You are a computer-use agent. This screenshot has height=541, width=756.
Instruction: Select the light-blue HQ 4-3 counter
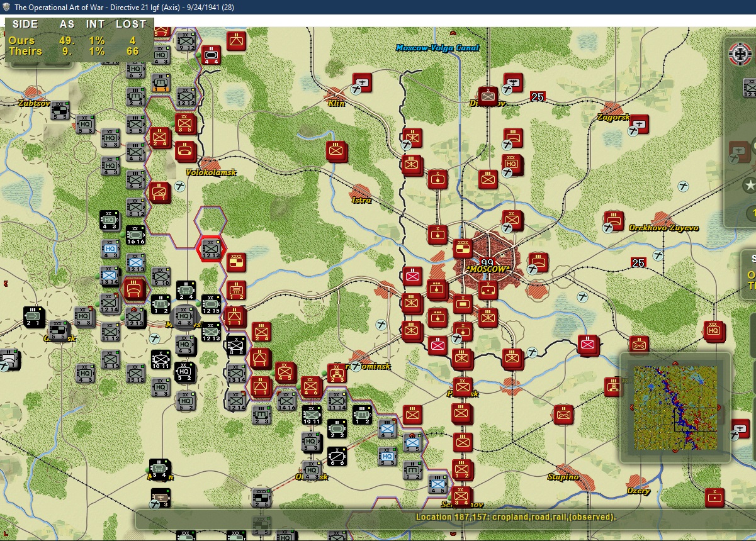pyautogui.click(x=110, y=249)
